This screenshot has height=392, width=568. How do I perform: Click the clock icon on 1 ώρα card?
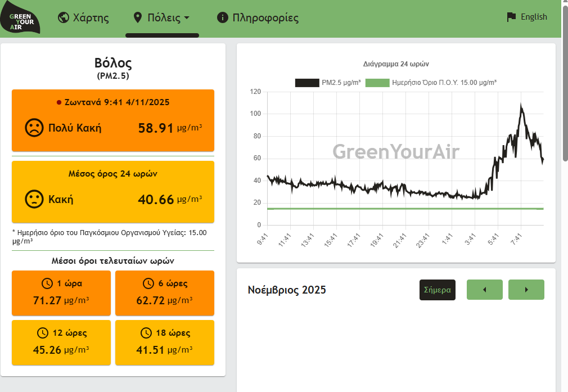pyautogui.click(x=47, y=283)
